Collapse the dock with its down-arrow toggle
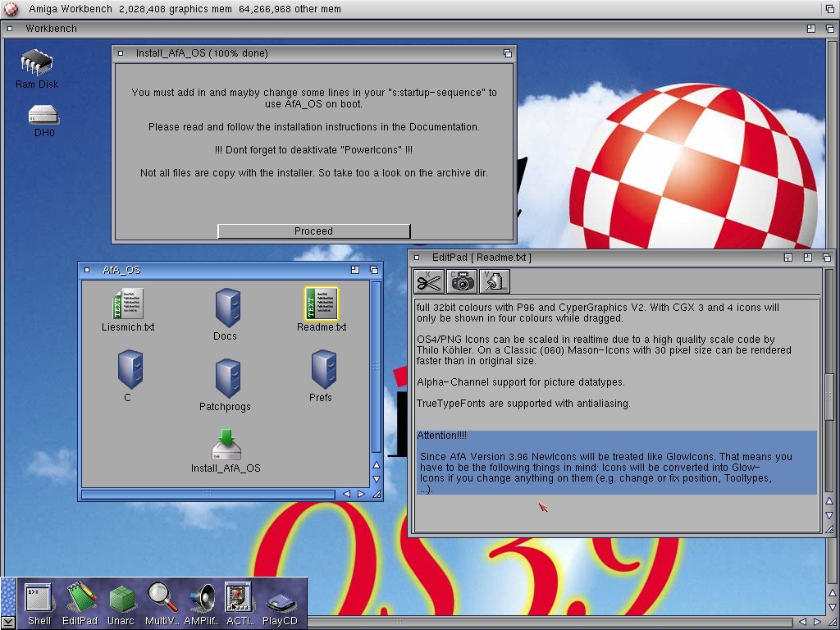The image size is (840, 630). click(x=8, y=622)
